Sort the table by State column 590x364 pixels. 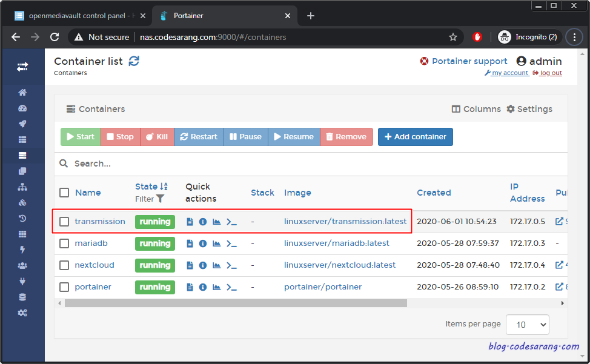[151, 187]
